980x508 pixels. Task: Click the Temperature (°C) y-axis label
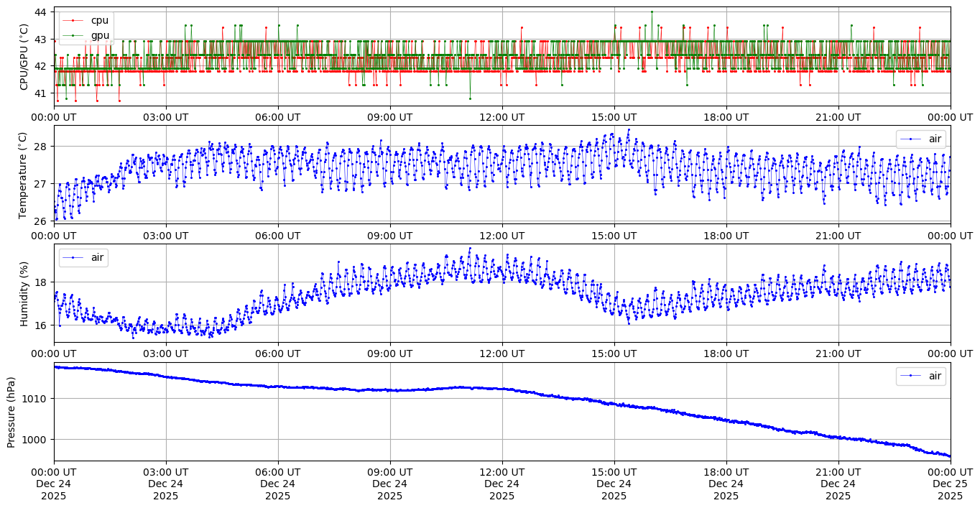point(24,175)
